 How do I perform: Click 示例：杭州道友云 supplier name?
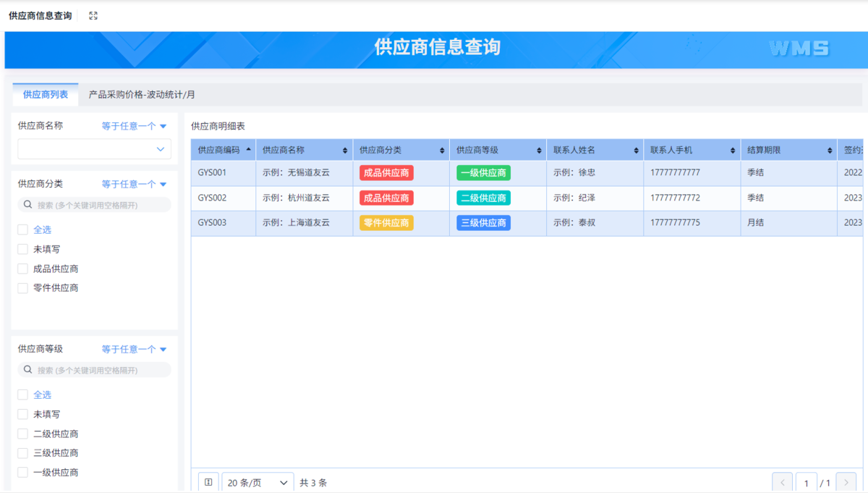pyautogui.click(x=296, y=198)
